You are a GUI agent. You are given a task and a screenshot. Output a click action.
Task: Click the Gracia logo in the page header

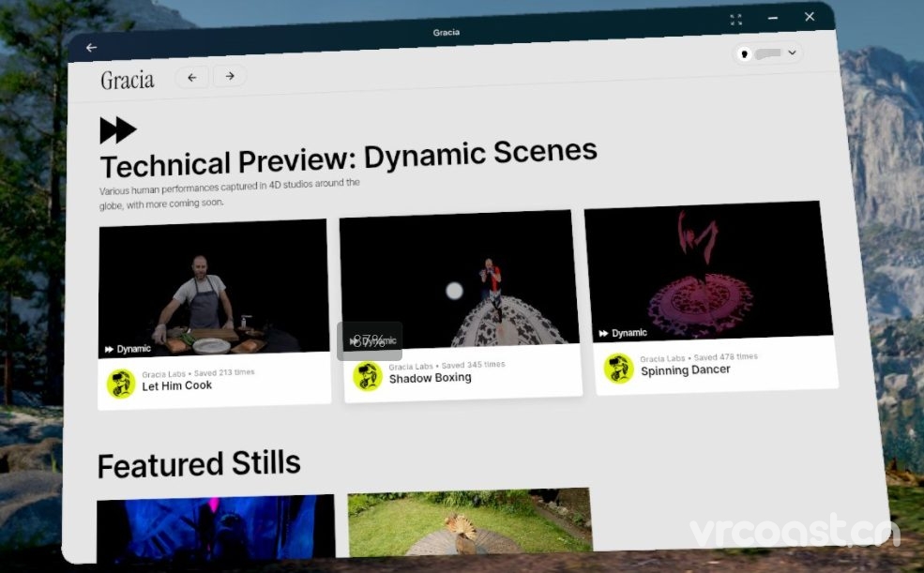click(x=128, y=80)
